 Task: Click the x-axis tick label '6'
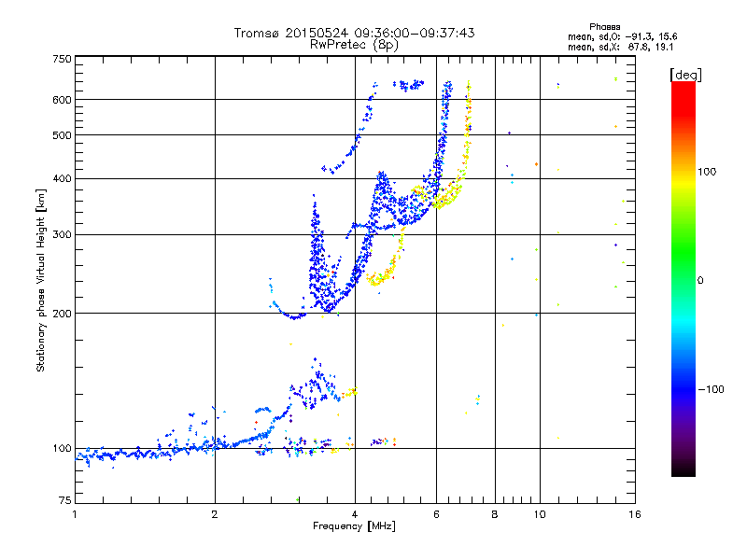coord(436,514)
